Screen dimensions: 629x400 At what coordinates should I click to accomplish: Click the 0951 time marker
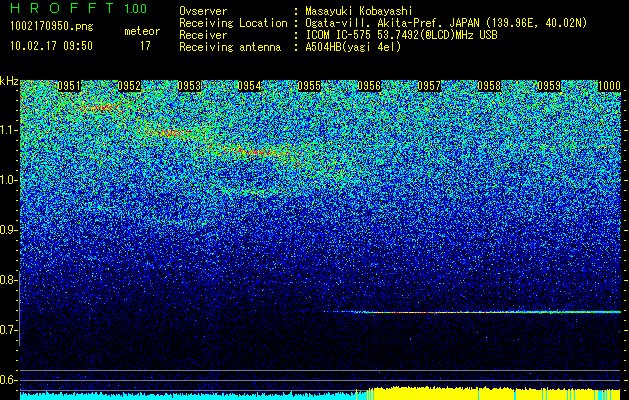69,86
